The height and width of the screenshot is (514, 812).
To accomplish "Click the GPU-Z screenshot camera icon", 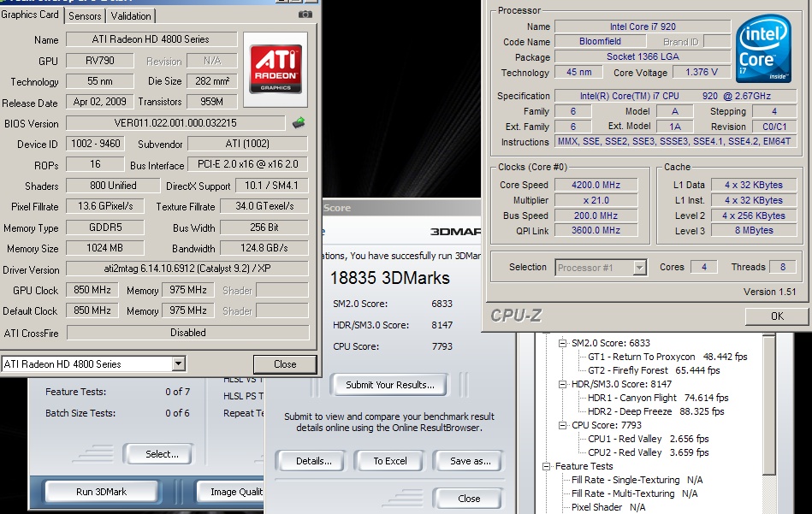I will [x=305, y=15].
